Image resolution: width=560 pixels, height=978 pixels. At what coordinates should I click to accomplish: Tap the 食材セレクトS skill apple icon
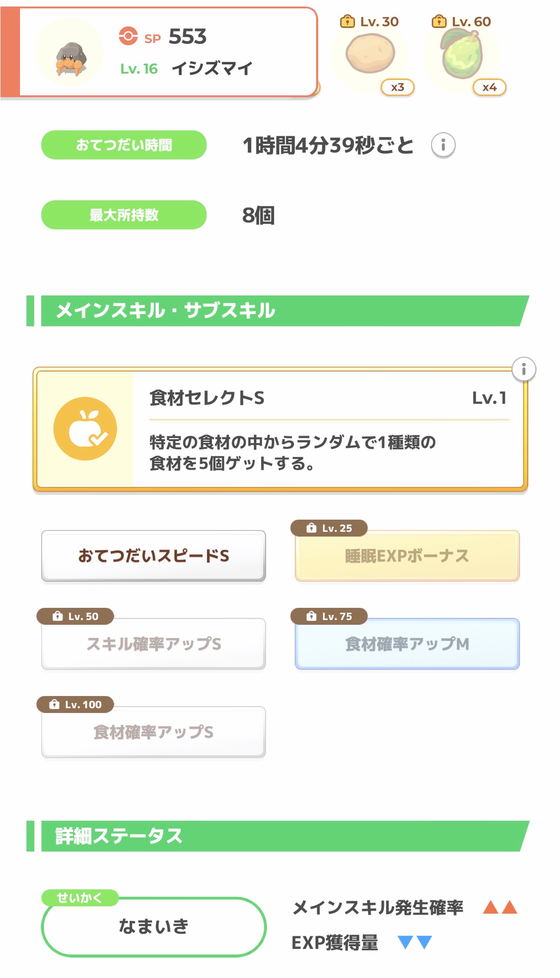(x=85, y=428)
